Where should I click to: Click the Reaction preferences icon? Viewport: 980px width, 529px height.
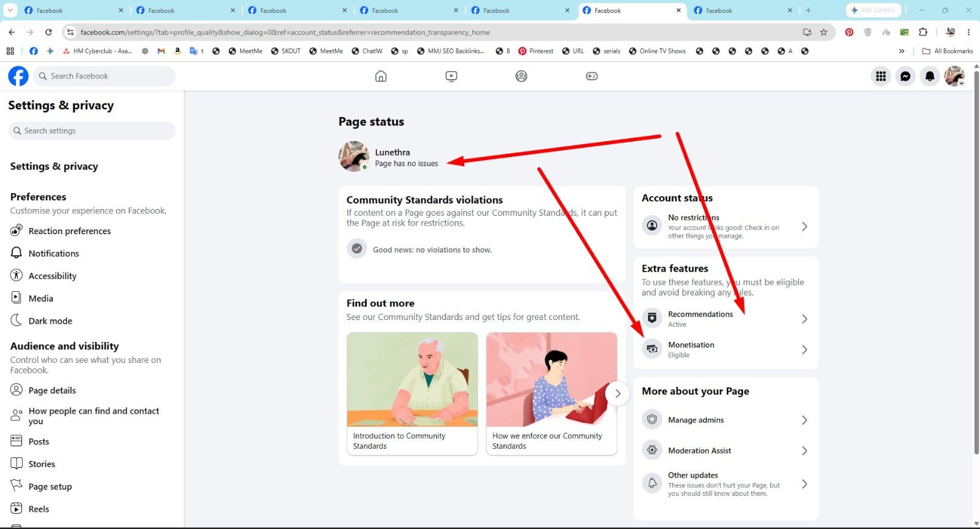[x=17, y=230]
